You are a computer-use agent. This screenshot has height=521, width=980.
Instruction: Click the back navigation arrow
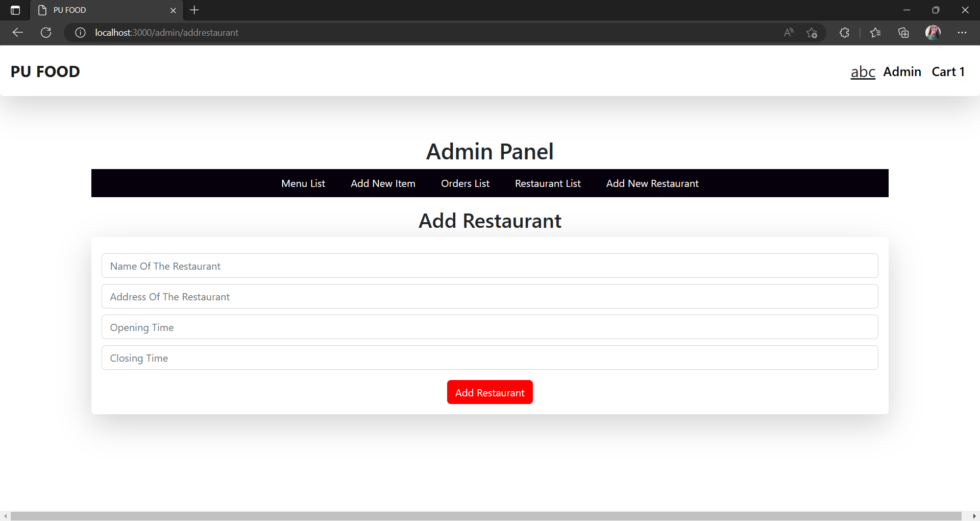18,32
